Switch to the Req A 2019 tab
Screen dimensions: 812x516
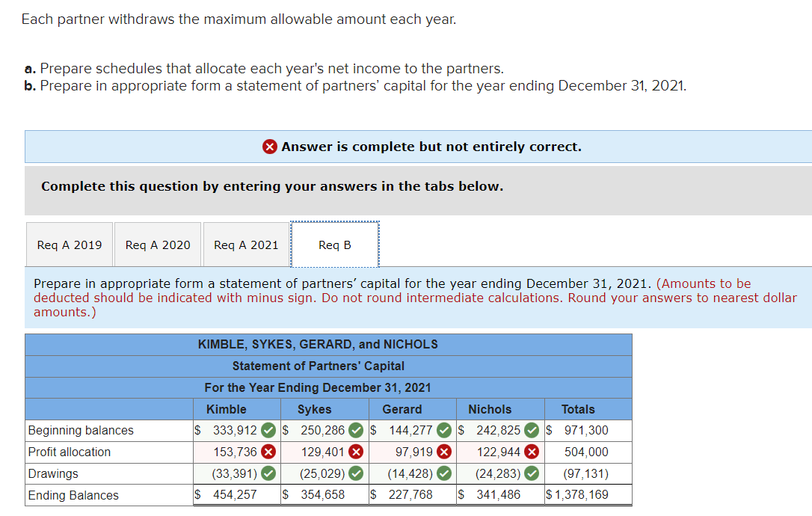point(69,244)
